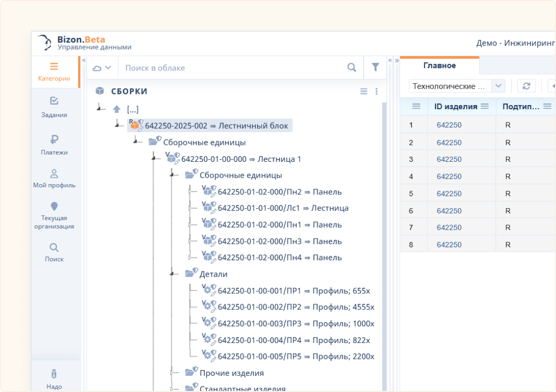Collapse the 642250-01-00-000 Лестница 1 node
The height and width of the screenshot is (392, 556).
point(154,159)
